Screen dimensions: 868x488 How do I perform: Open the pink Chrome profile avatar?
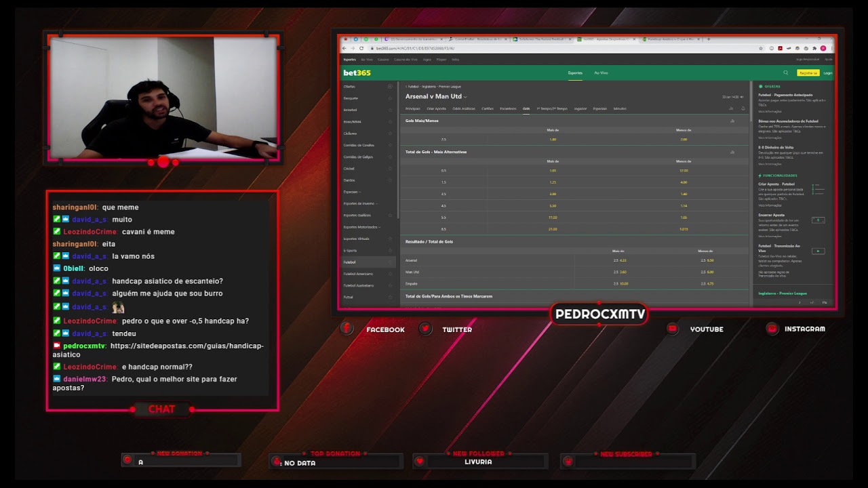click(823, 48)
